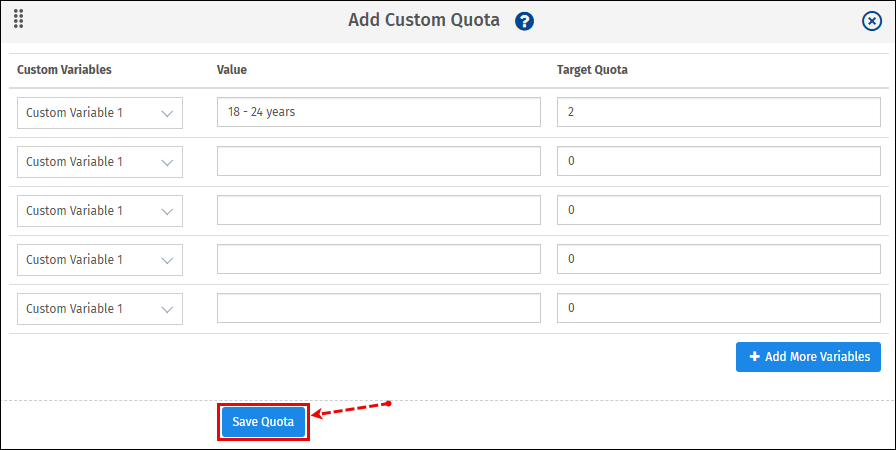Click the Value field containing 18 - 24 years

tap(378, 113)
